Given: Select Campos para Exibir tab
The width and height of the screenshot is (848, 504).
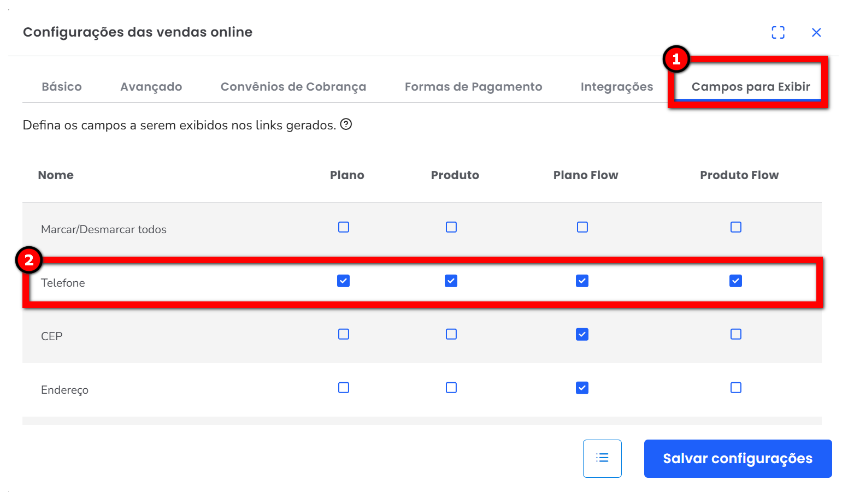Looking at the screenshot, I should click(x=751, y=87).
